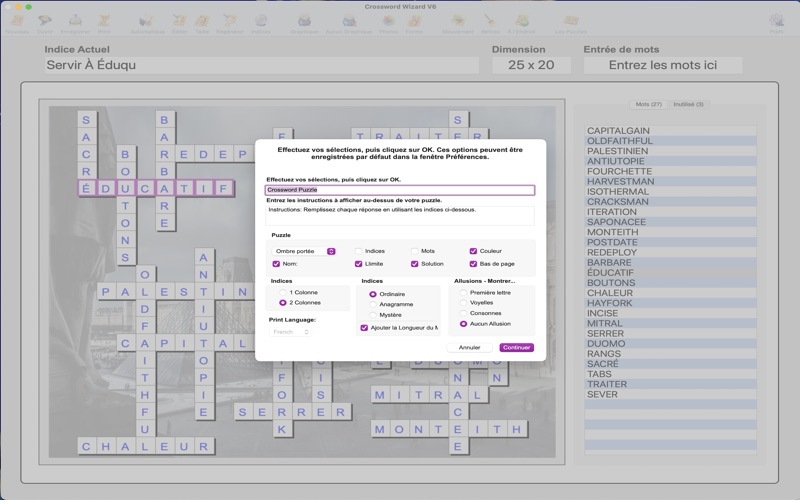800x500 pixels.
Task: Select CAPITALGAIN in the word list
Action: click(x=670, y=131)
